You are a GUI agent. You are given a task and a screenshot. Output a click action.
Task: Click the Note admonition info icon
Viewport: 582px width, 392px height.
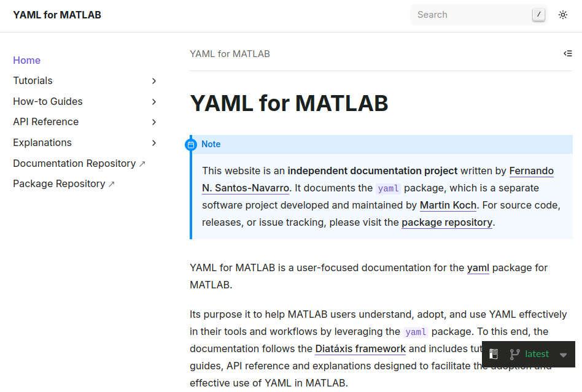click(192, 144)
